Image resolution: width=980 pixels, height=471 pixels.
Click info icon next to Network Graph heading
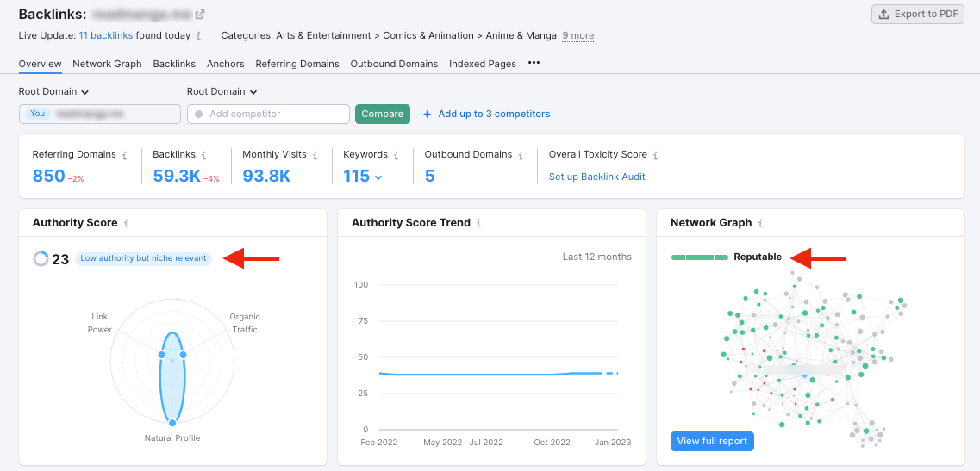761,223
